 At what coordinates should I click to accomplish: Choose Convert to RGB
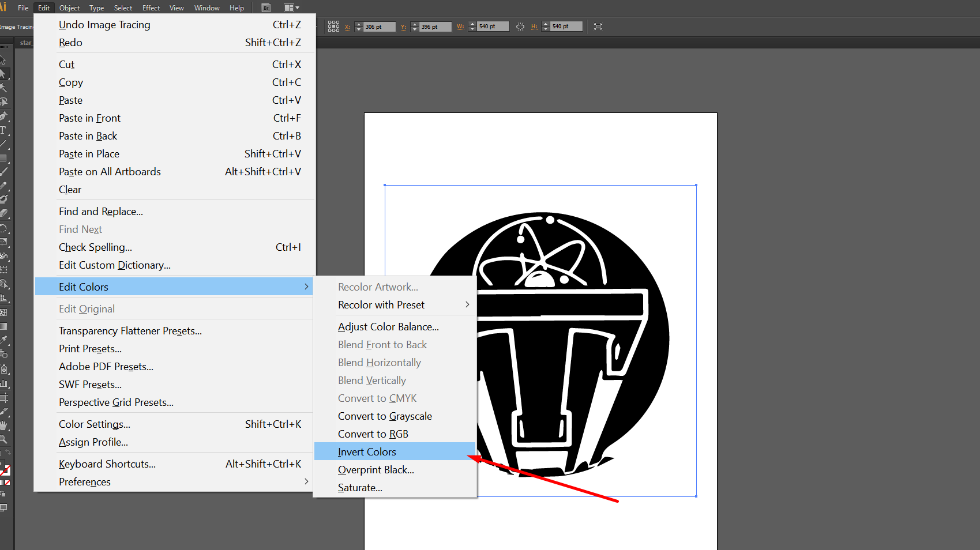point(395,434)
